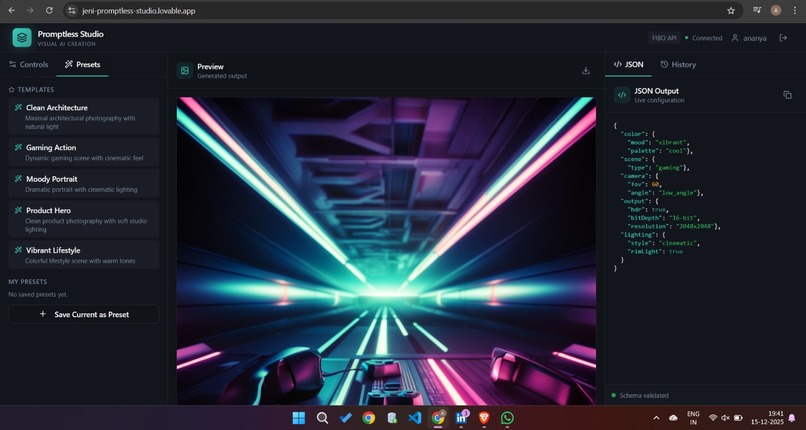Screen dimensions: 806x430
Task: Open the notification bell in system tray
Action: click(x=792, y=418)
